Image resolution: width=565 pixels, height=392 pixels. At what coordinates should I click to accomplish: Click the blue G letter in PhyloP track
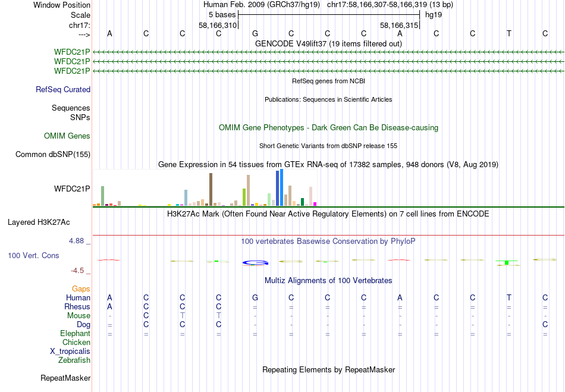point(255,263)
